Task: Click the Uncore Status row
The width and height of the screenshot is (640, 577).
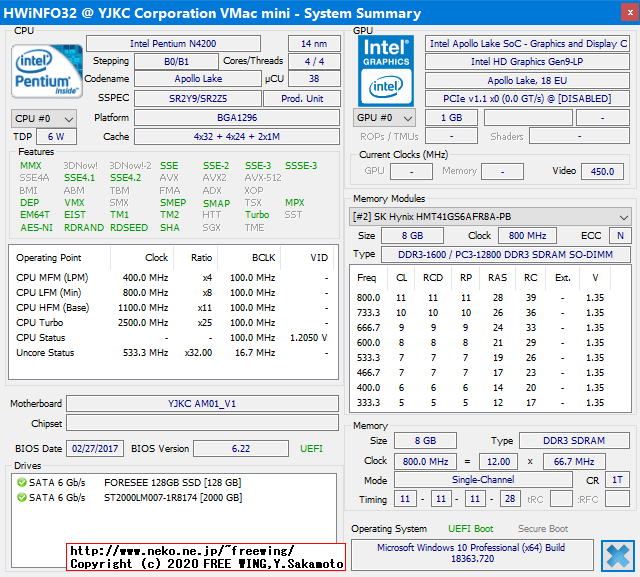Action: [x=172, y=353]
